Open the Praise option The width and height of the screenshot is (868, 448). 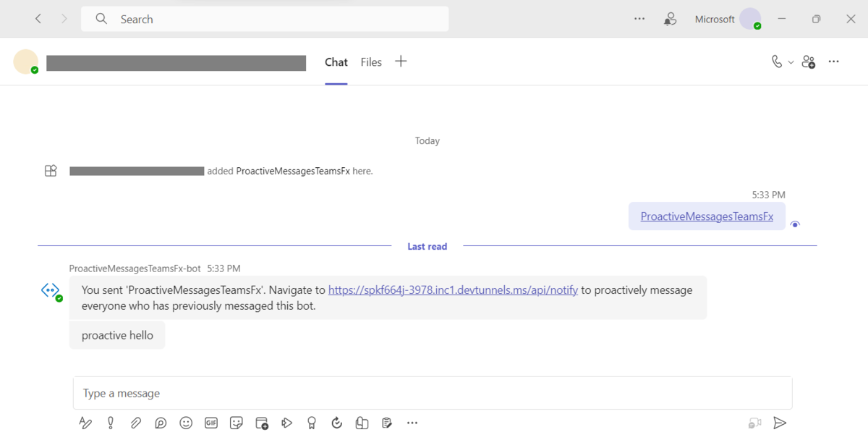click(312, 423)
